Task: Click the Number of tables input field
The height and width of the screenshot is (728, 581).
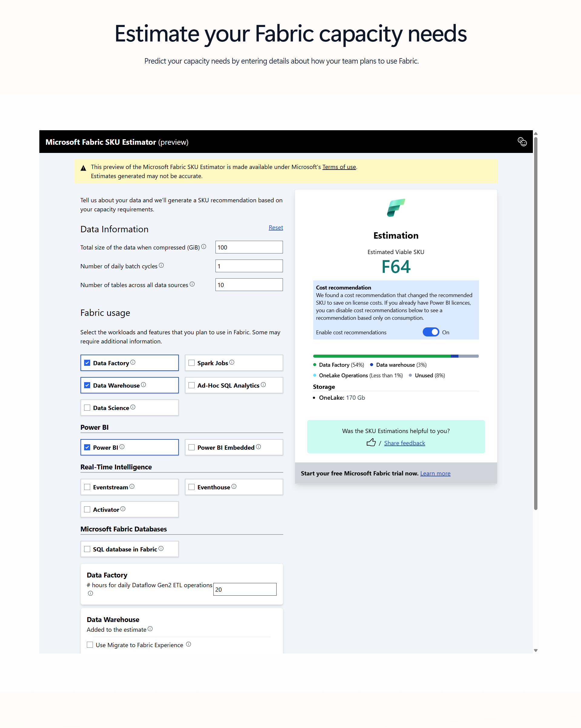Action: 249,285
